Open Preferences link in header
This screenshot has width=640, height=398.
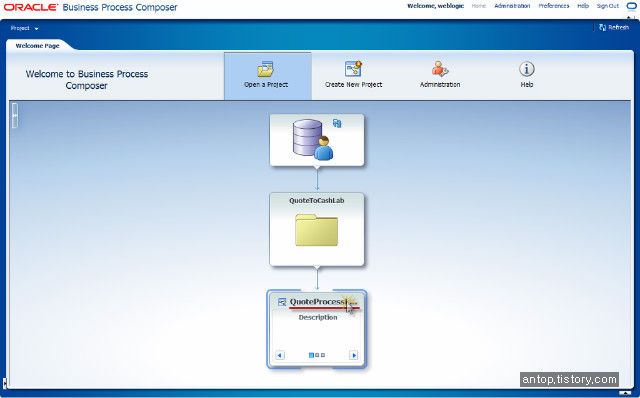coord(553,6)
